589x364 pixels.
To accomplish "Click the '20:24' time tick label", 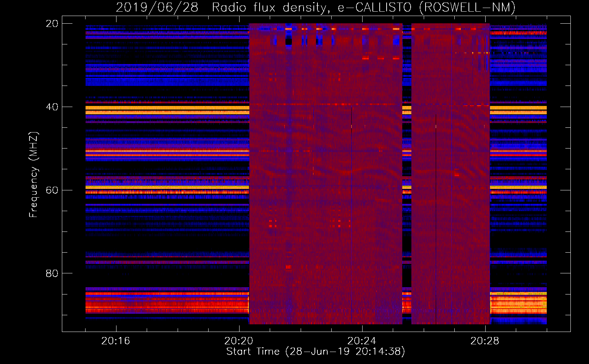I will pos(361,341).
